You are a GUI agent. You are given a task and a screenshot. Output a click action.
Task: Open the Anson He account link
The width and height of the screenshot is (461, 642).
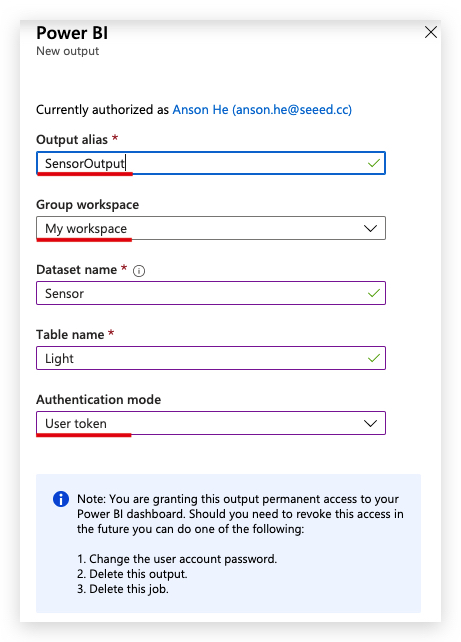pos(262,110)
